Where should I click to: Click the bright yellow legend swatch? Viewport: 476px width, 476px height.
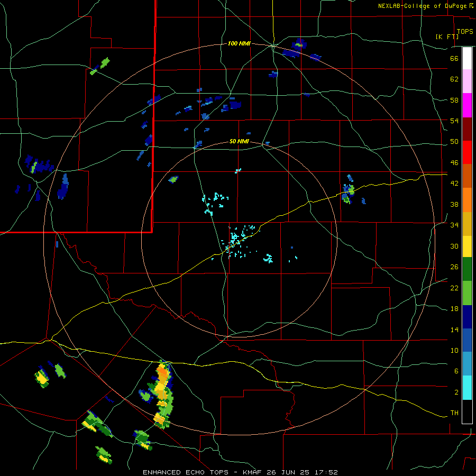467,246
